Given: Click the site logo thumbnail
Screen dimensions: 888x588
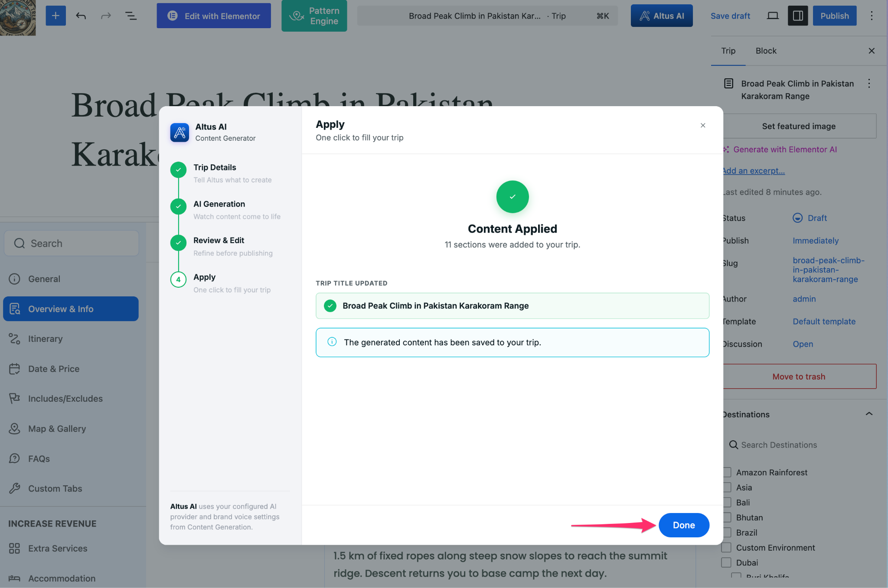Looking at the screenshot, I should [18, 18].
